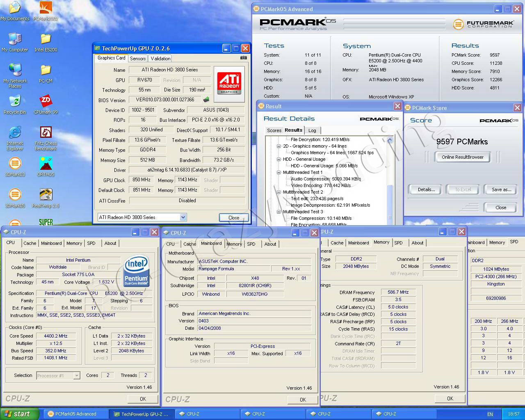Viewport: 525px width, 420px height.
Task: Click Futuremark Corporation logo
Action: (x=484, y=24)
